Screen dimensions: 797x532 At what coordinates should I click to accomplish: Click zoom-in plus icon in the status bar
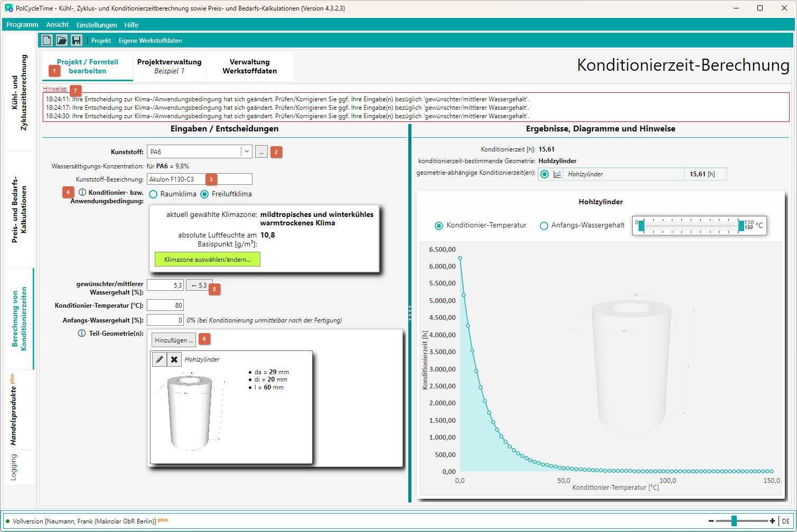pyautogui.click(x=773, y=521)
